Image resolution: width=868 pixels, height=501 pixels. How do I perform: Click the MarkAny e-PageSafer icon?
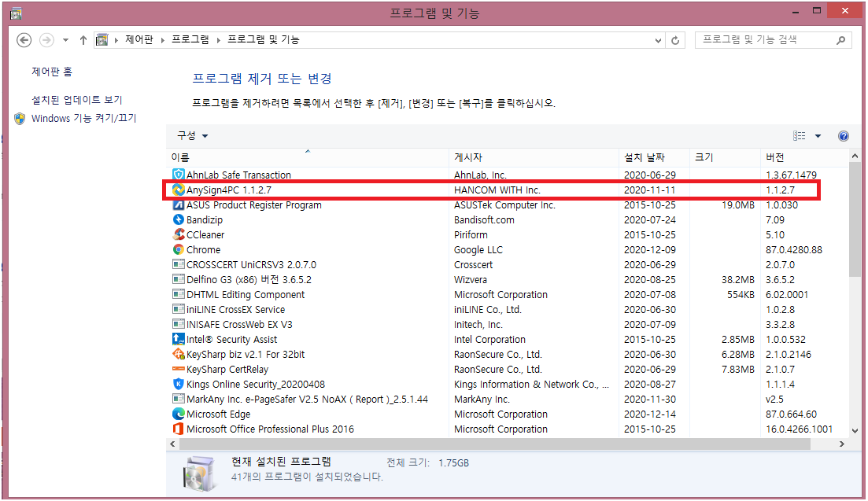pyautogui.click(x=179, y=399)
